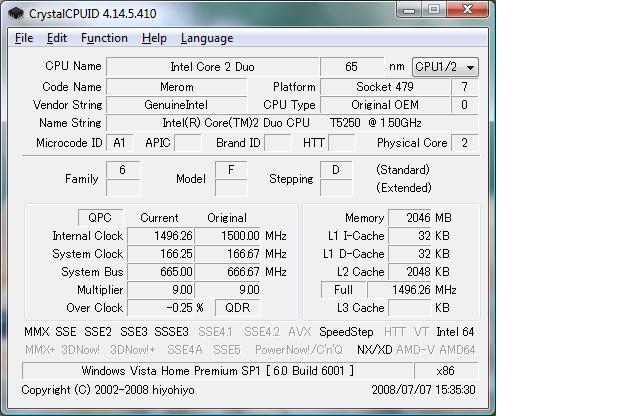Image resolution: width=640 pixels, height=416 pixels.
Task: Maximize the CrystalCPUID window
Action: (x=433, y=10)
